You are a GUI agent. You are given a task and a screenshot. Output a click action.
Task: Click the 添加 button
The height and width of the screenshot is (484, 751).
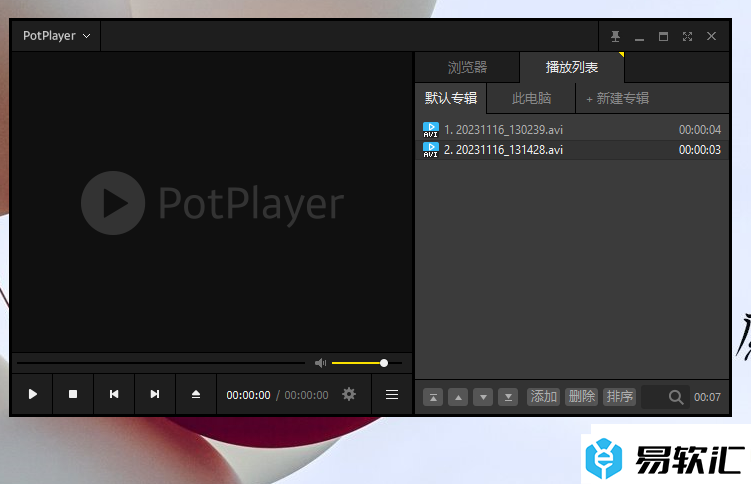pos(544,397)
